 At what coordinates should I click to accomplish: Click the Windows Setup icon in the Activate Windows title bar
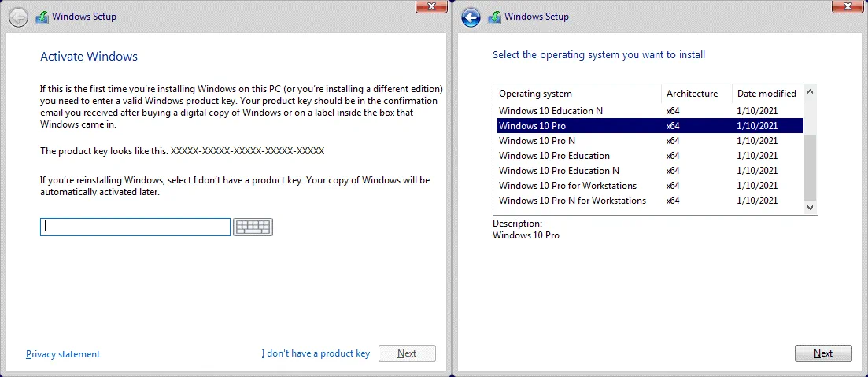[42, 17]
